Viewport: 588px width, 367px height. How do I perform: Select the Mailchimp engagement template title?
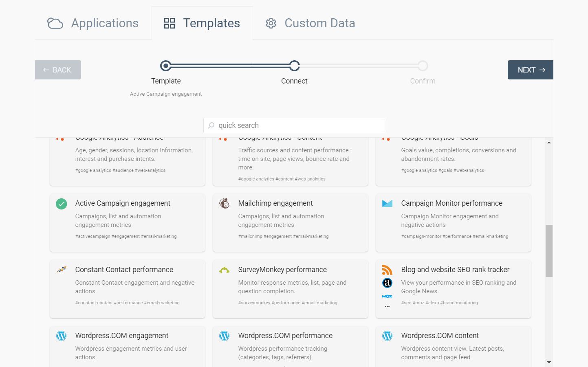275,203
